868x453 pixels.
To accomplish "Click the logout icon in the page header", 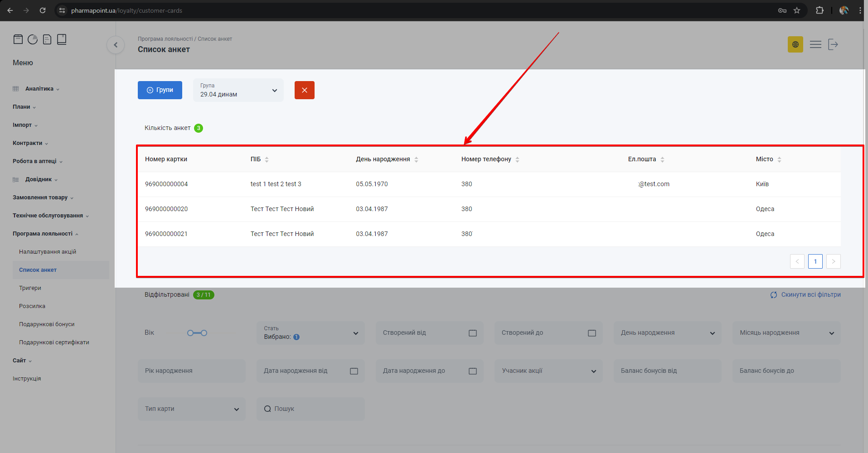I will point(833,44).
